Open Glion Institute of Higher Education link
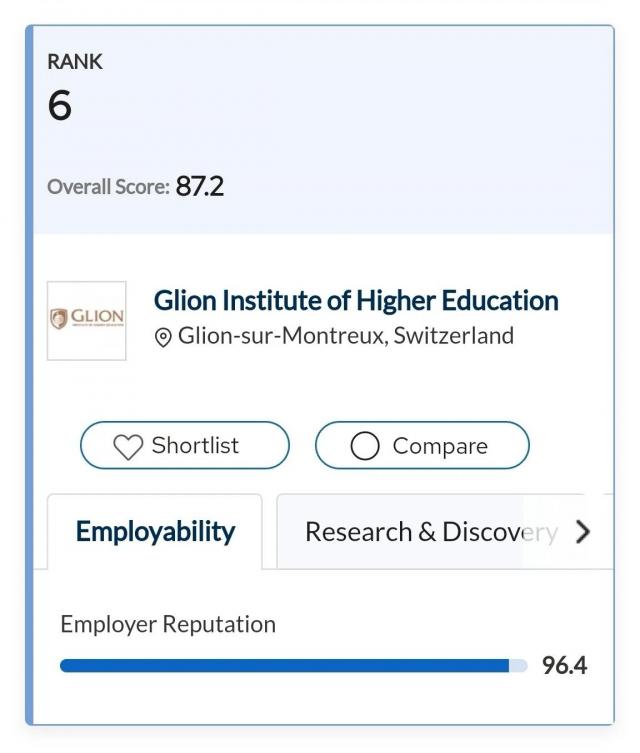 click(x=356, y=300)
